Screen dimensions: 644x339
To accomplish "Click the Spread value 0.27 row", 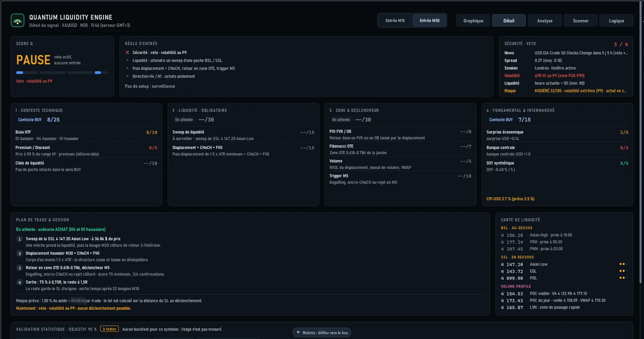I will (566, 61).
